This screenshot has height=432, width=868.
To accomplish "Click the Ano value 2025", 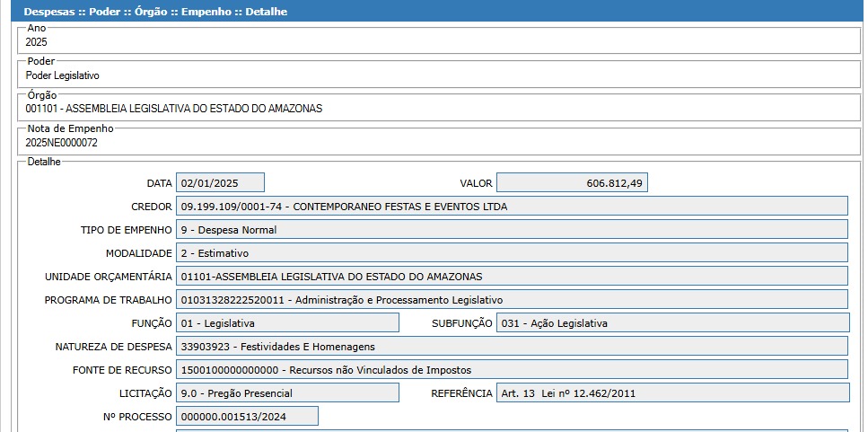I will pos(37,42).
